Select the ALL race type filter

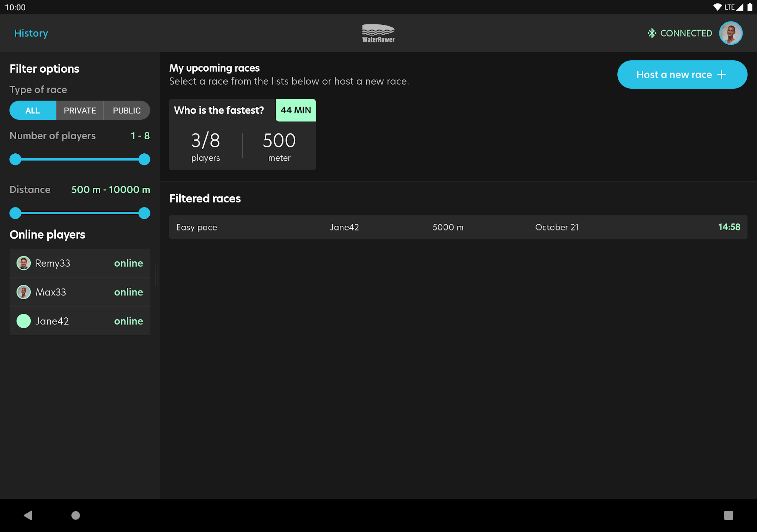[x=33, y=110]
